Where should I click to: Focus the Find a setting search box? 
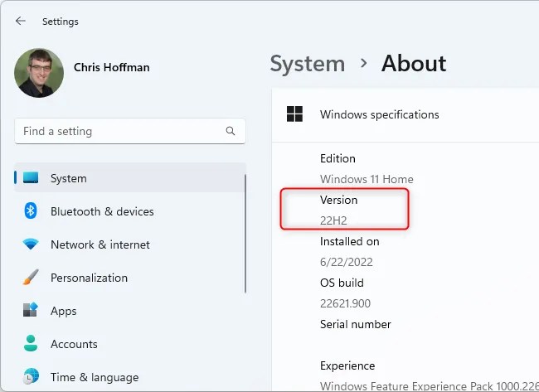coord(120,131)
